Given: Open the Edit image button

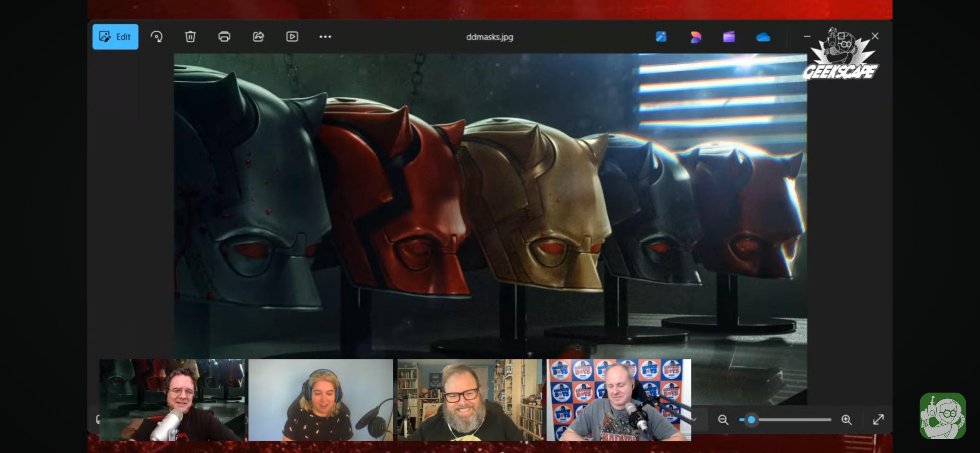Looking at the screenshot, I should click(115, 37).
